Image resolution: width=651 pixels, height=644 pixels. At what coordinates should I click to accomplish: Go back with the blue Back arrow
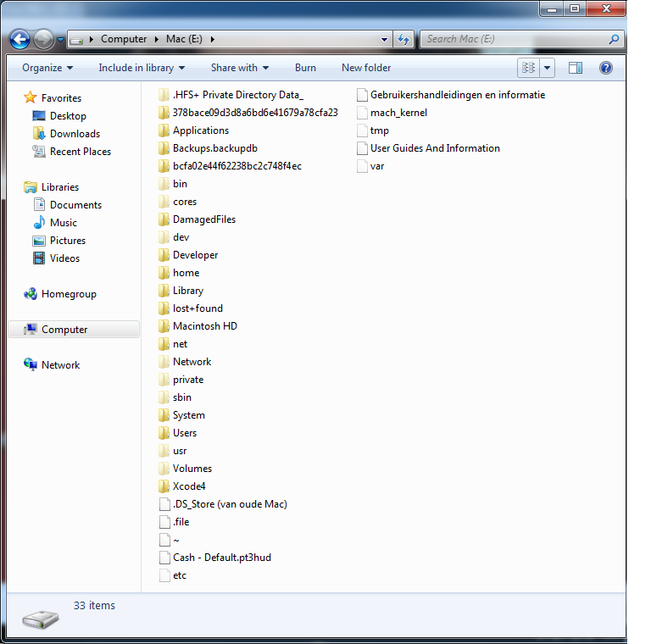point(19,40)
